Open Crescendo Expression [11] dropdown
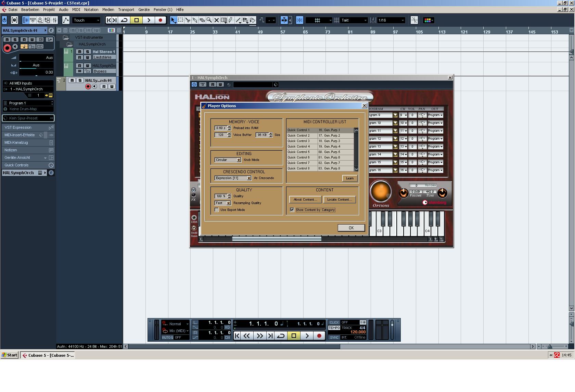The width and height of the screenshot is (575, 392). (233, 178)
